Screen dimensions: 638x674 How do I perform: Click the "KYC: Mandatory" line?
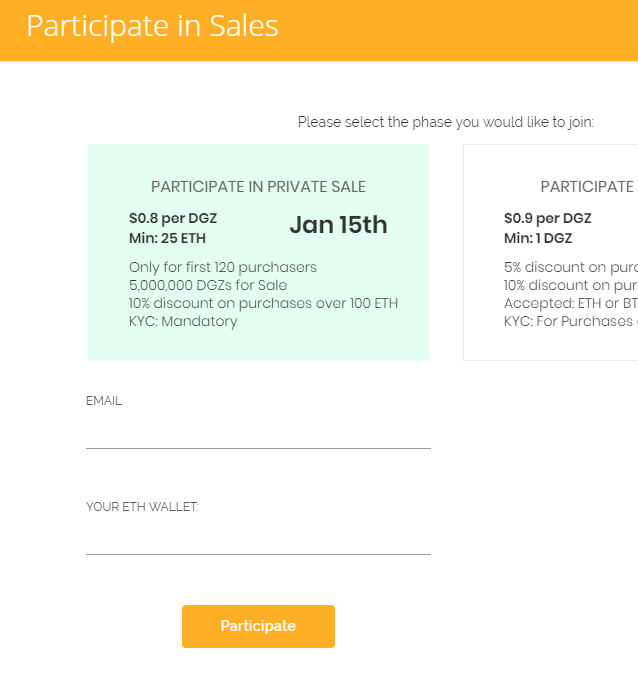tap(183, 321)
